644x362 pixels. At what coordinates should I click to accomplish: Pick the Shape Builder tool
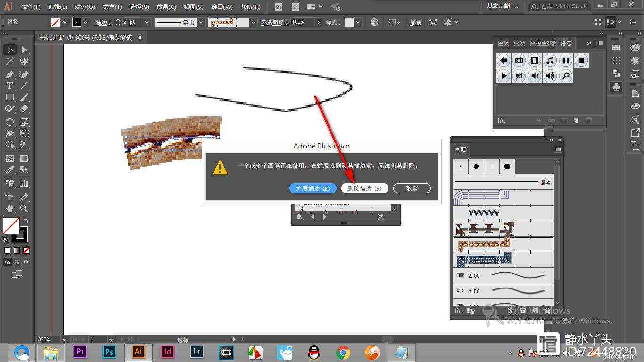[x=9, y=145]
